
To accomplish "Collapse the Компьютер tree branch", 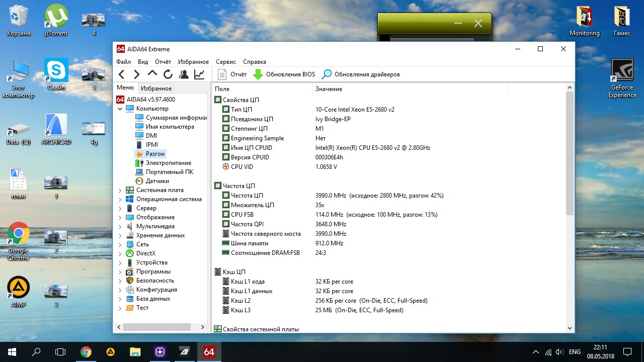I will click(120, 109).
